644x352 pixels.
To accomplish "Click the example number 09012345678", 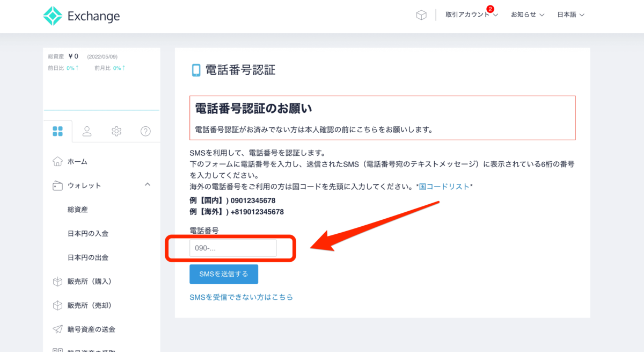I will 253,200.
